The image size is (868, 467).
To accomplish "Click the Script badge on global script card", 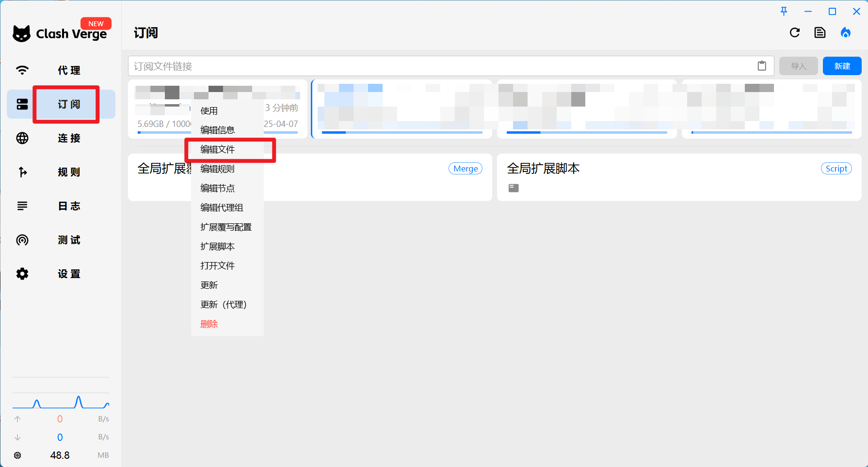I will click(x=836, y=169).
